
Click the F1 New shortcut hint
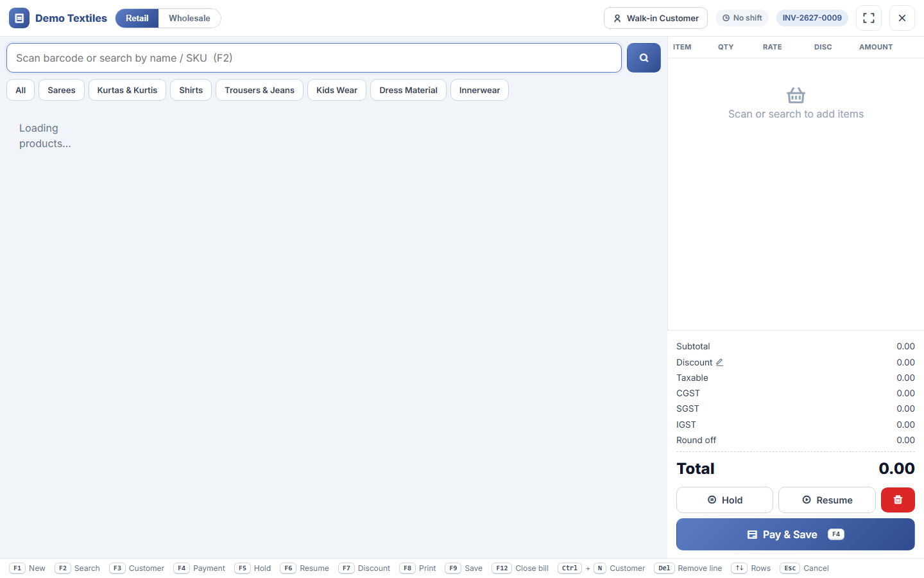click(x=28, y=568)
